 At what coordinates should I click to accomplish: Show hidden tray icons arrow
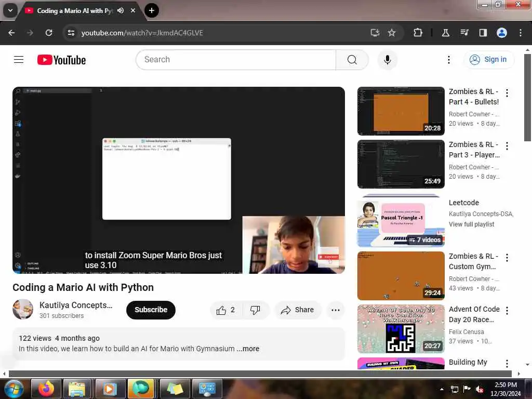pyautogui.click(x=442, y=389)
